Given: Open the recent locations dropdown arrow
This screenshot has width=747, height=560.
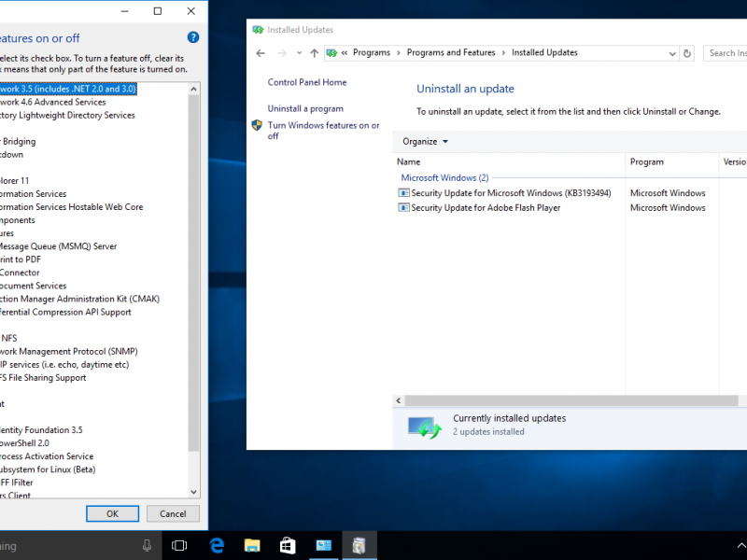Looking at the screenshot, I should (x=299, y=53).
